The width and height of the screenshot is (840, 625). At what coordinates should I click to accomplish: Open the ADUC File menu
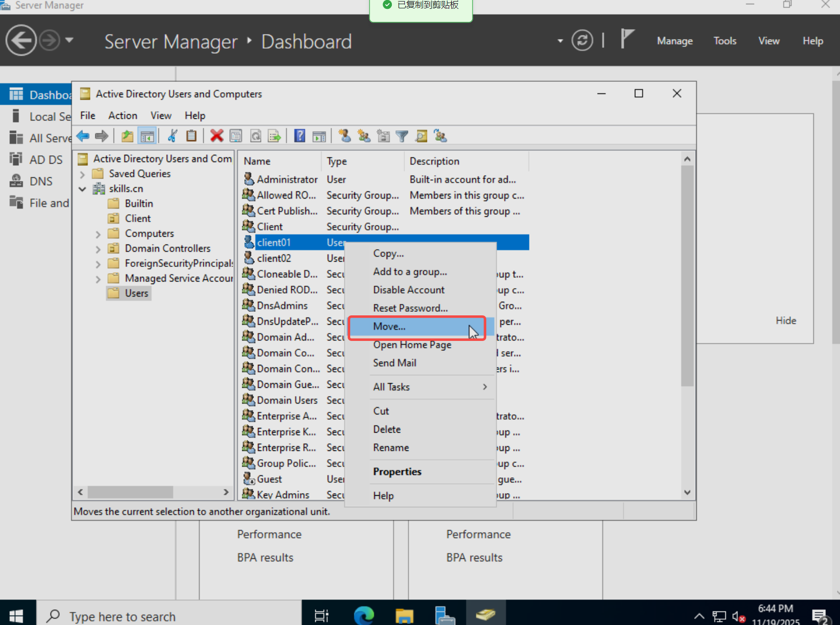click(x=88, y=116)
